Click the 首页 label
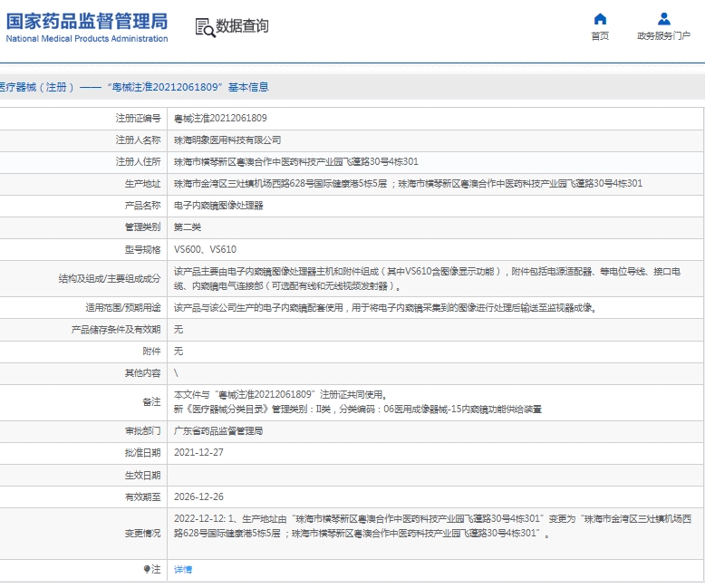Image resolution: width=705 pixels, height=588 pixels. [600, 36]
